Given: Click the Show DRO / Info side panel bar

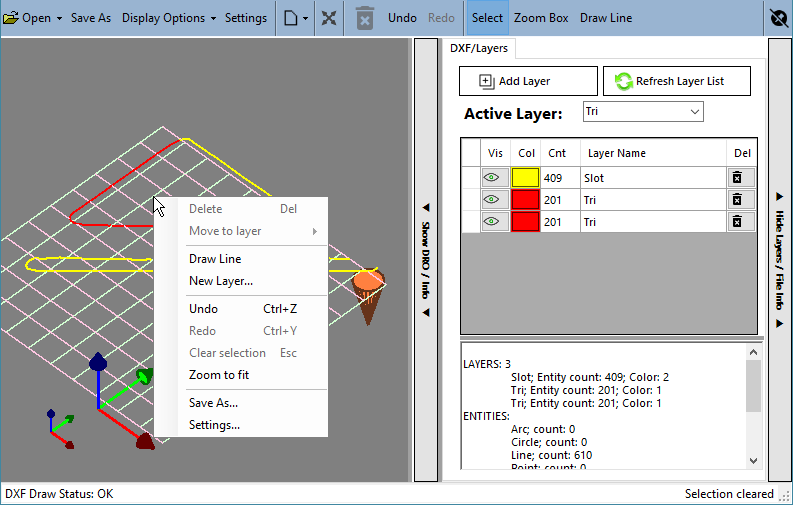Looking at the screenshot, I should [426, 260].
